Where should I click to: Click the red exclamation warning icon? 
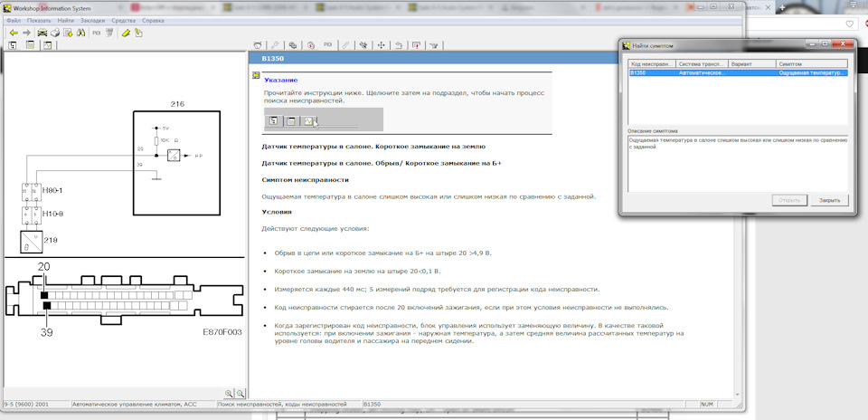416,45
